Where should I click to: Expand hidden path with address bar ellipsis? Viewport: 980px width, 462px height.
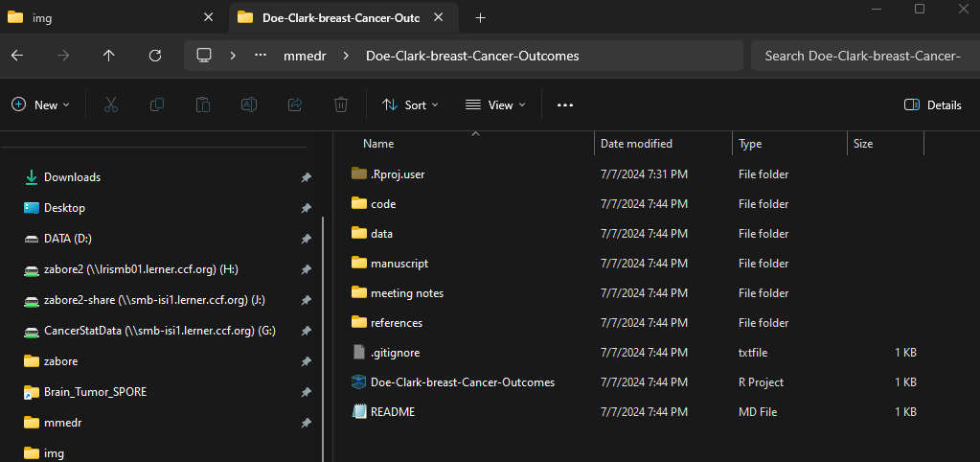coord(261,56)
